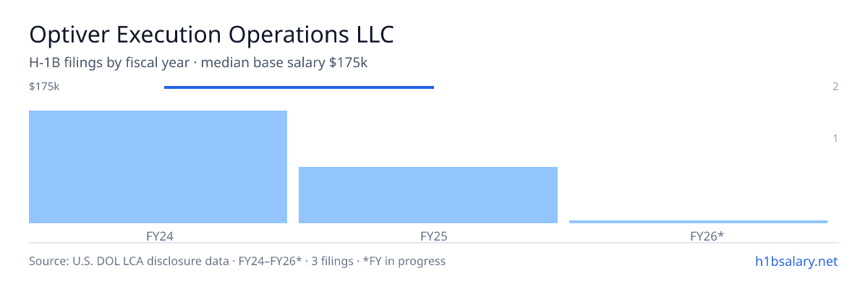The height and width of the screenshot is (289, 868).
Task: Select the dark blue median salary line
Action: click(x=299, y=87)
